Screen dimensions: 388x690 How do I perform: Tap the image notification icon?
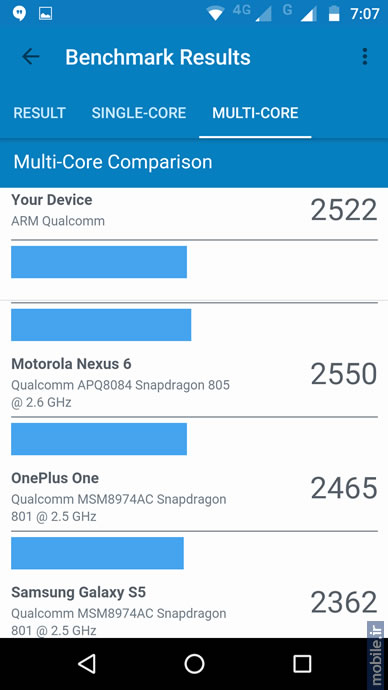(x=45, y=14)
